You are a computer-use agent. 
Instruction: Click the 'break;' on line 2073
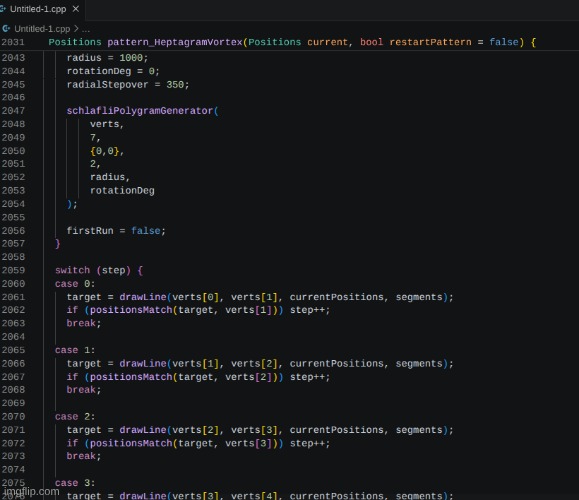(x=83, y=456)
